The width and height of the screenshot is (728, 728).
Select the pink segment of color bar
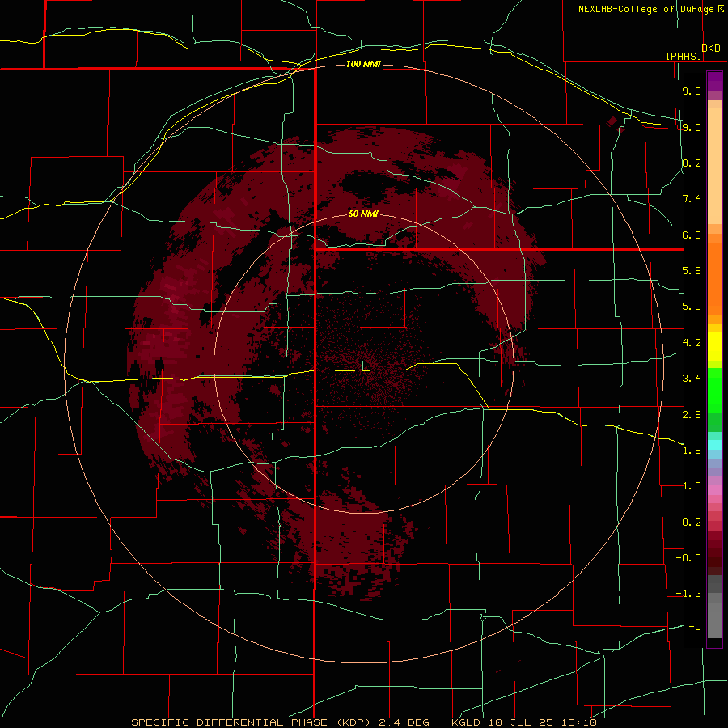pos(714,490)
